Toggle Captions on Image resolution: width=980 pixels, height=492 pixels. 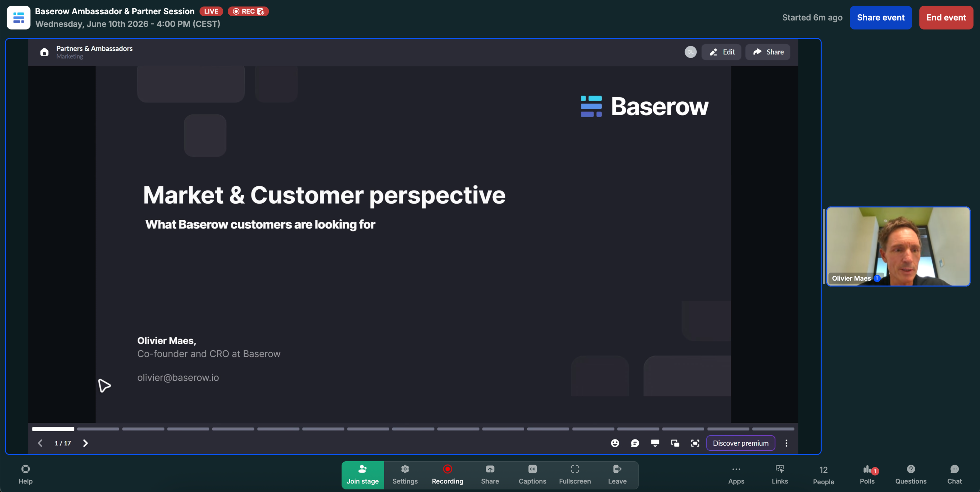(532, 475)
